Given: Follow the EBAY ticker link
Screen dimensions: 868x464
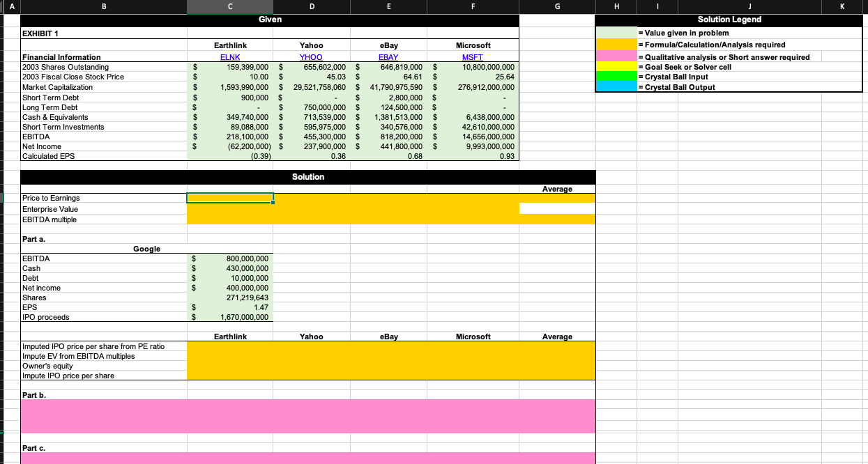Looking at the screenshot, I should point(388,57).
